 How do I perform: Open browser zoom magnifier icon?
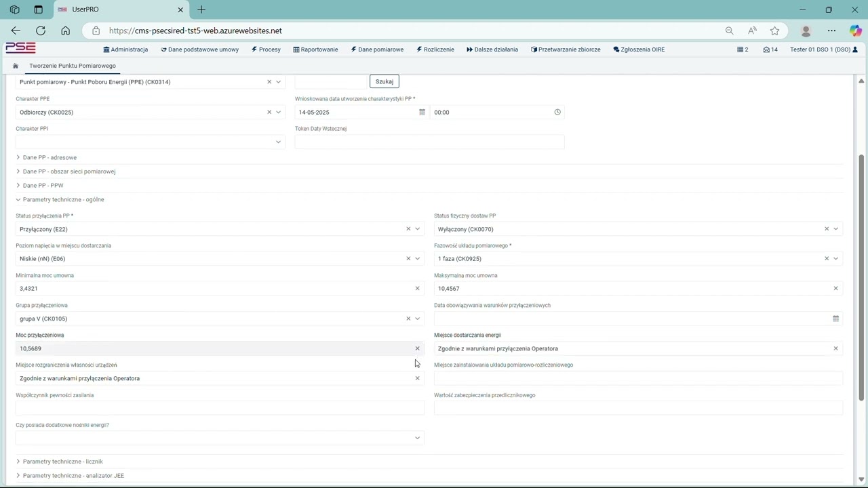coord(729,30)
